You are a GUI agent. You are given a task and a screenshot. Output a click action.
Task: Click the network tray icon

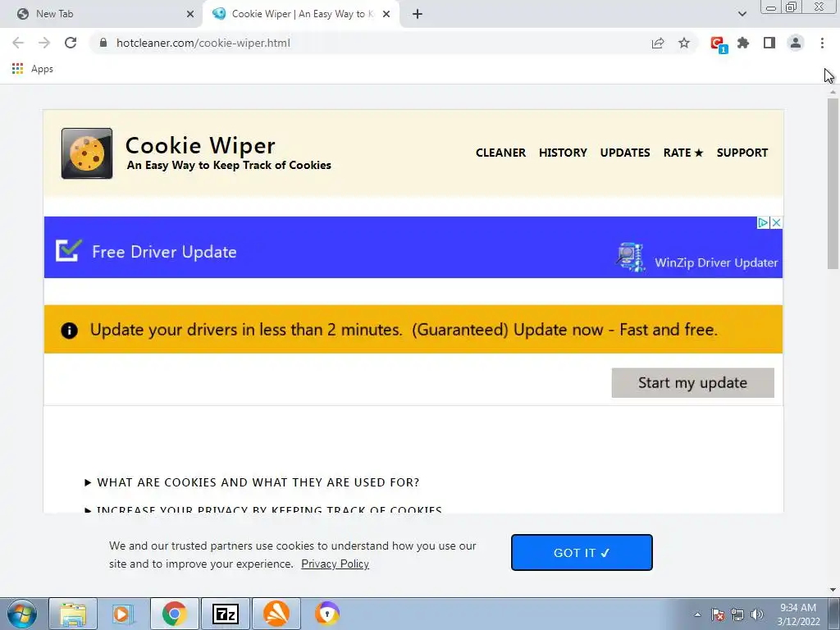pyautogui.click(x=737, y=614)
